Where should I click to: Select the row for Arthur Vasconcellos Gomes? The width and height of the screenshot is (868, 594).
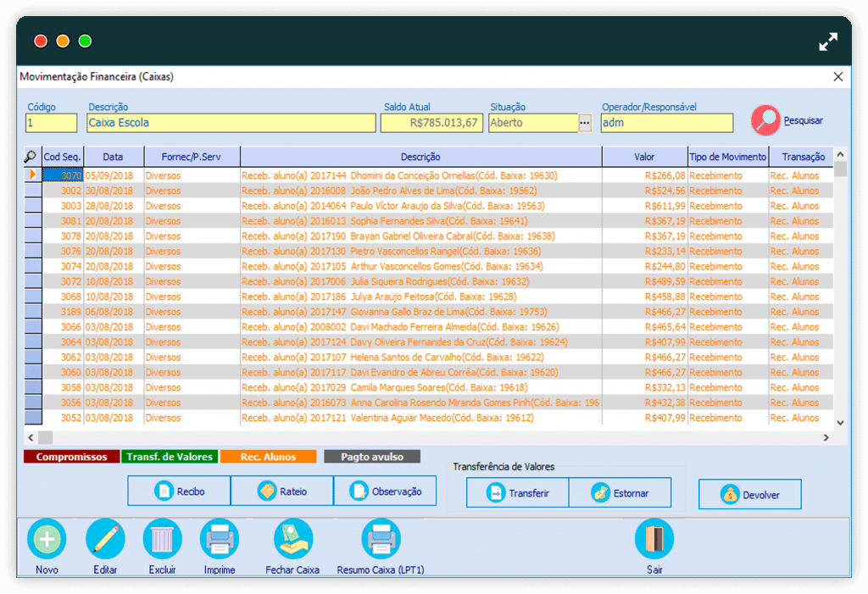click(x=428, y=266)
